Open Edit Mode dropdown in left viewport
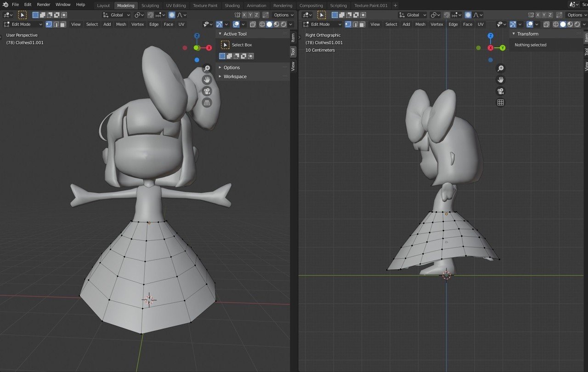This screenshot has height=372, width=588. coord(23,24)
